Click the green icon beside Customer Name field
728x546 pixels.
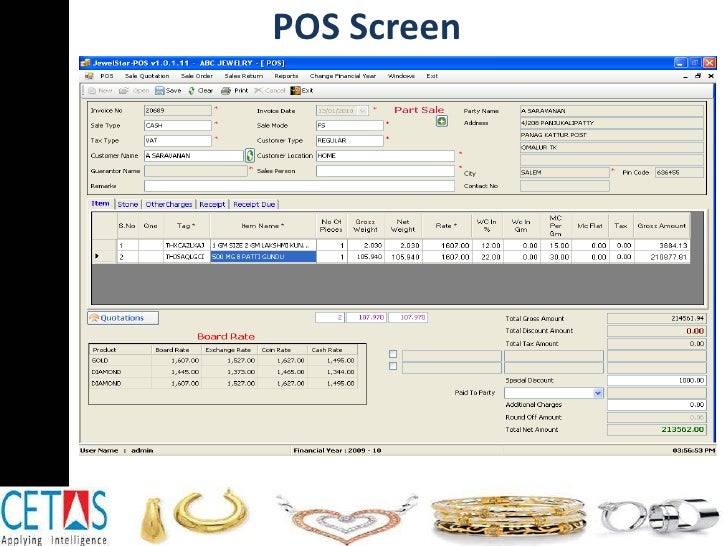tap(250, 155)
